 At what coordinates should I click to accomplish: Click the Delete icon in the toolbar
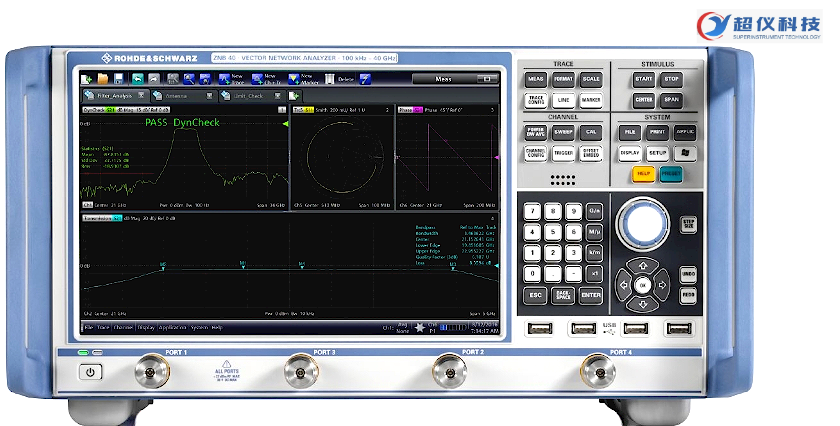(329, 78)
